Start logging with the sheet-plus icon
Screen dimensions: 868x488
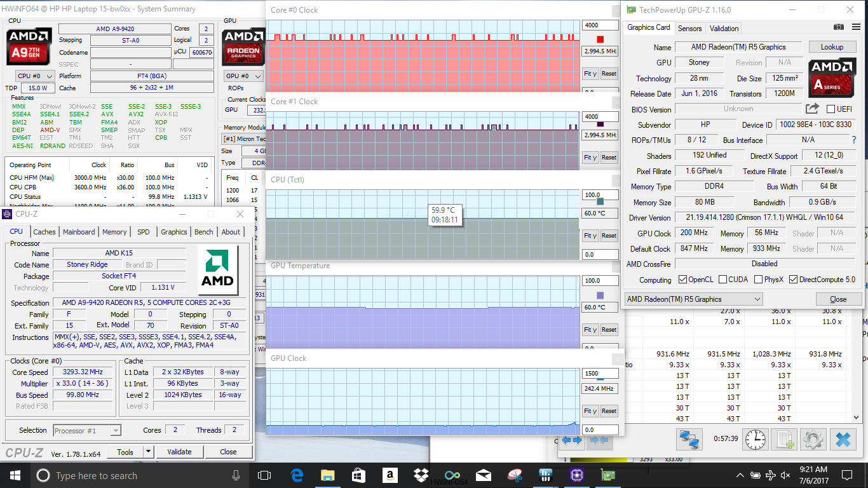click(785, 439)
